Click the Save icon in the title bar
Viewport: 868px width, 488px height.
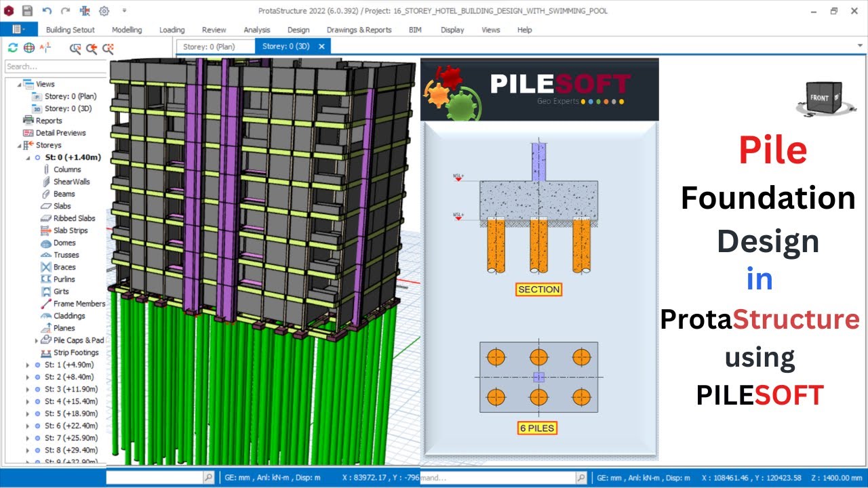27,11
